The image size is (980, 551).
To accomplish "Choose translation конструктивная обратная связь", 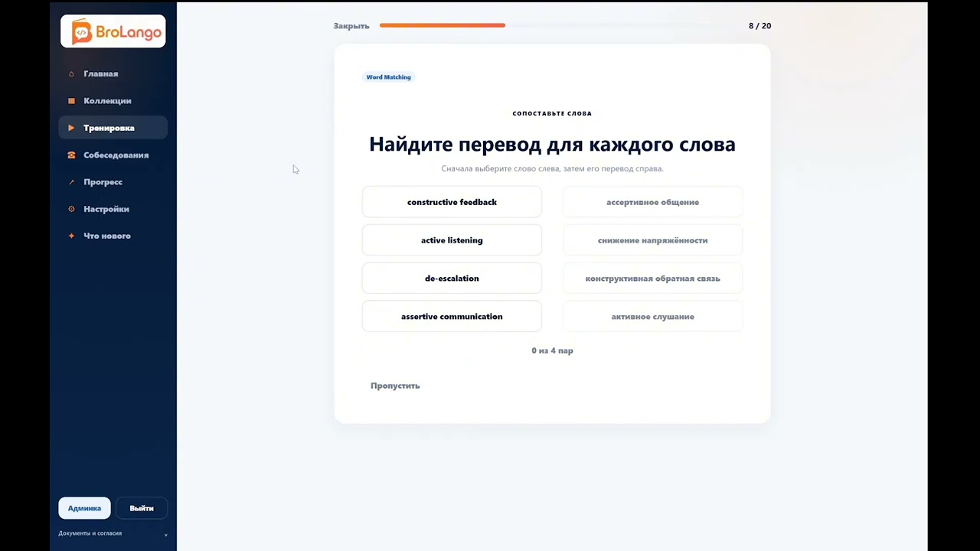I will point(652,279).
